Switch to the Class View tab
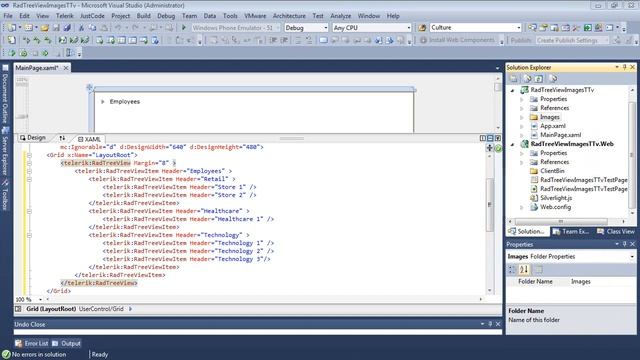640x360 pixels. pyautogui.click(x=616, y=231)
